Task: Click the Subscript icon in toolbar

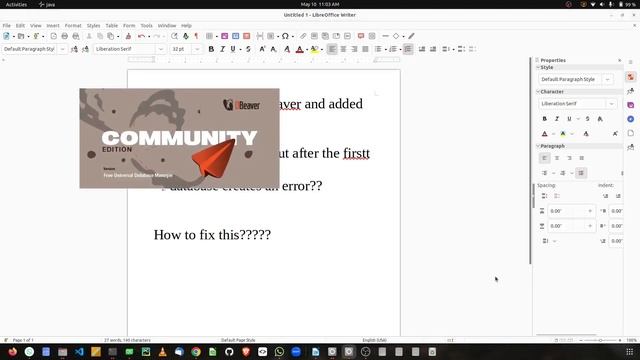Action: pos(273,49)
